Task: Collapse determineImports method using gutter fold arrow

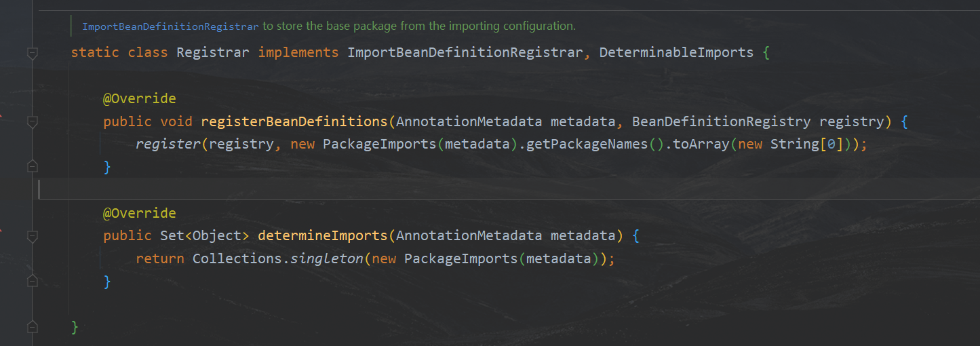Action: 32,235
